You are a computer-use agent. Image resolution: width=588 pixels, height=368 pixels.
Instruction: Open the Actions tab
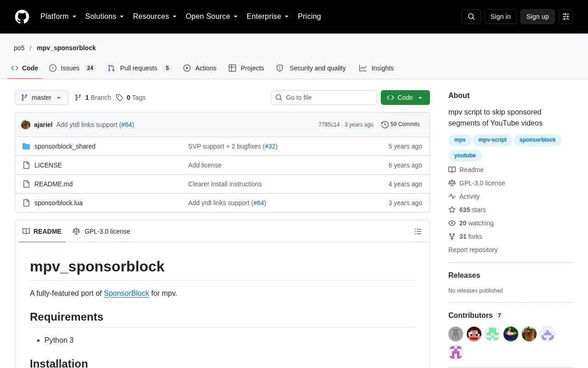(x=200, y=68)
